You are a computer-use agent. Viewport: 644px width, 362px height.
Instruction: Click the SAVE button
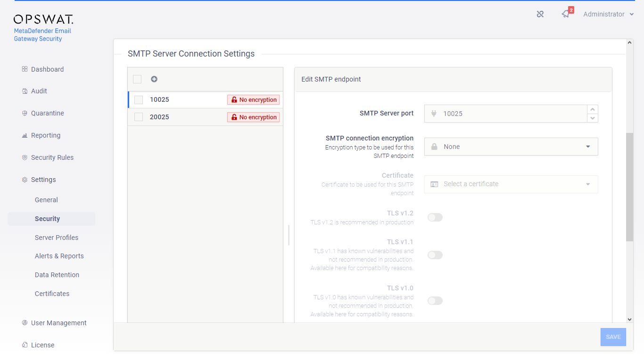point(613,337)
